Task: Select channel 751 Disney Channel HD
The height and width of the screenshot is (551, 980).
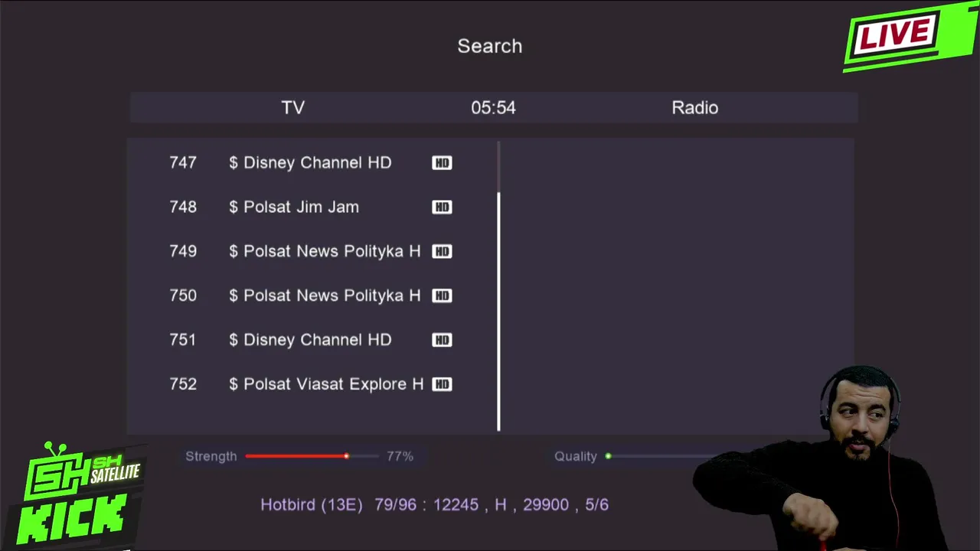Action: (312, 341)
